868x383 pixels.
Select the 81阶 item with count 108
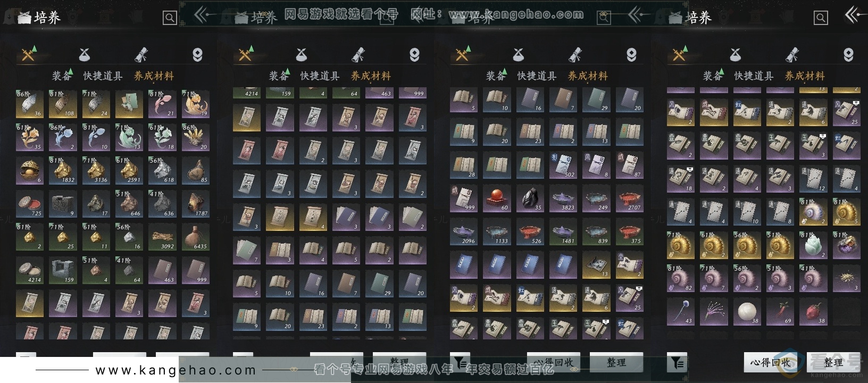63,104
